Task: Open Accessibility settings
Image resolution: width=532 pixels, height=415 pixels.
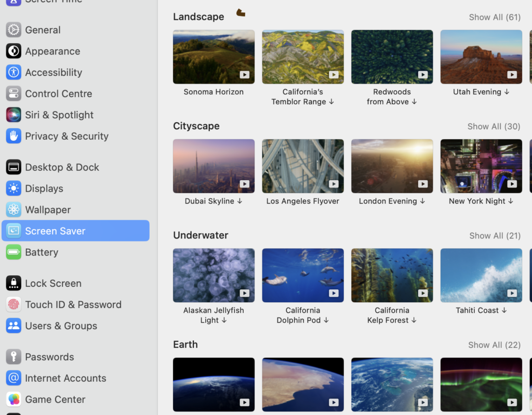Action: pyautogui.click(x=13, y=72)
